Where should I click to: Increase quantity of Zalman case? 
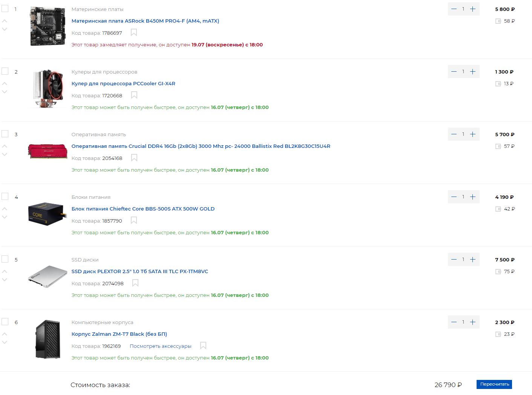point(473,322)
